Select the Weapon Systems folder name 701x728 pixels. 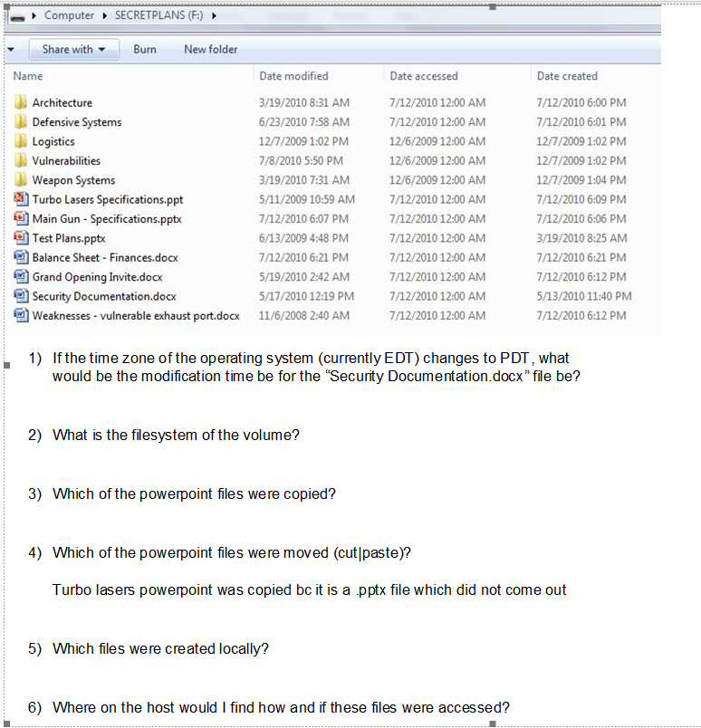(x=74, y=180)
